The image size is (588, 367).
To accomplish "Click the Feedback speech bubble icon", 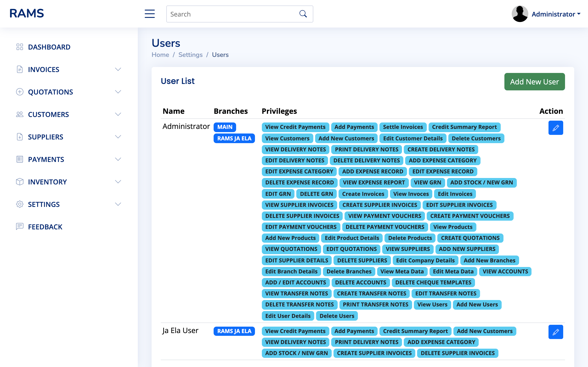I will tap(20, 227).
